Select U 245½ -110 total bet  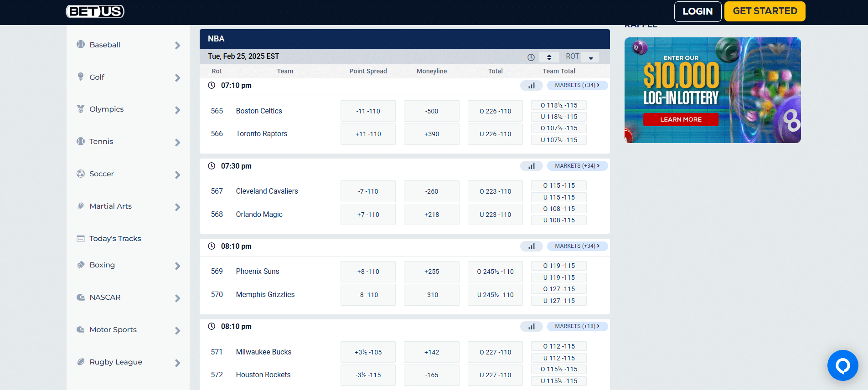[495, 295]
